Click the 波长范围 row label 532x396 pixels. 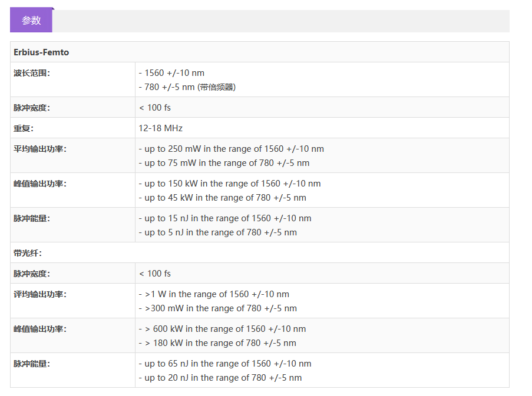[32, 73]
